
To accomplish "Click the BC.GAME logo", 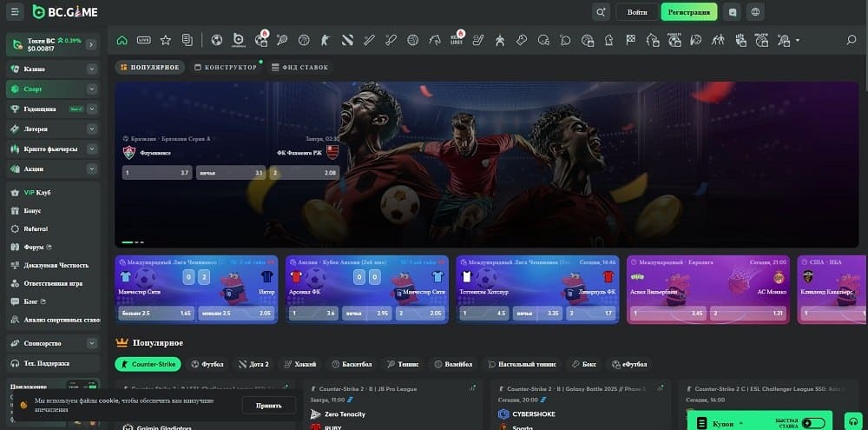I will click(65, 11).
